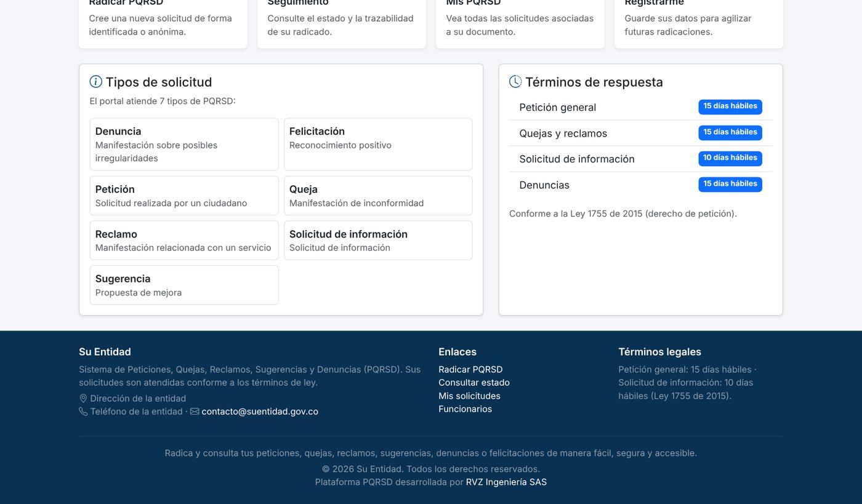The width and height of the screenshot is (862, 504).
Task: Click the Teléfono de la entidad text
Action: [137, 412]
